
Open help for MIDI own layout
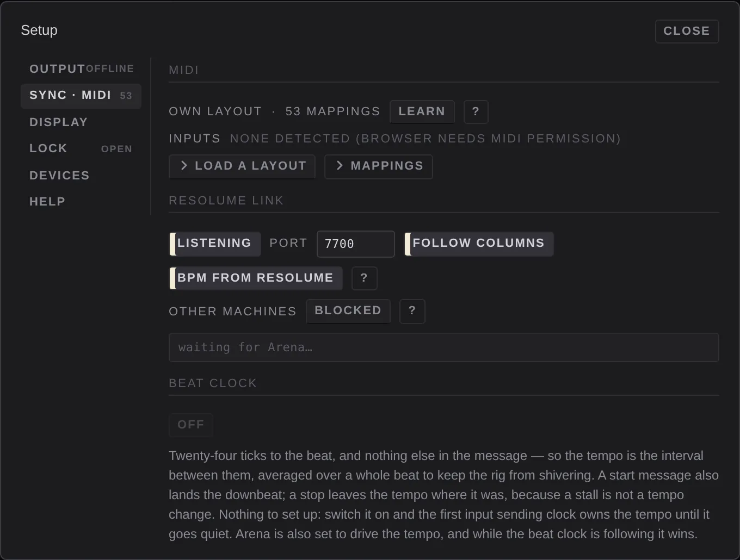[x=476, y=112]
